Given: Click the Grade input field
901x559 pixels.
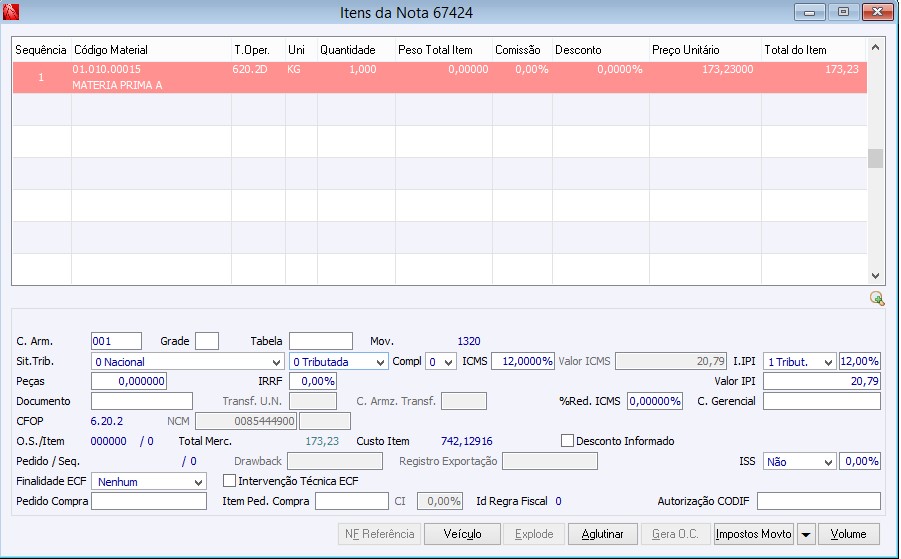Looking at the screenshot, I should coord(207,341).
